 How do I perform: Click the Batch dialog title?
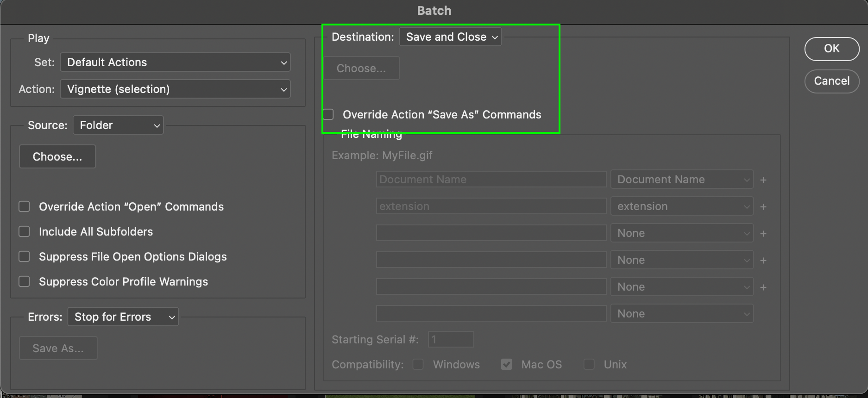(x=434, y=11)
